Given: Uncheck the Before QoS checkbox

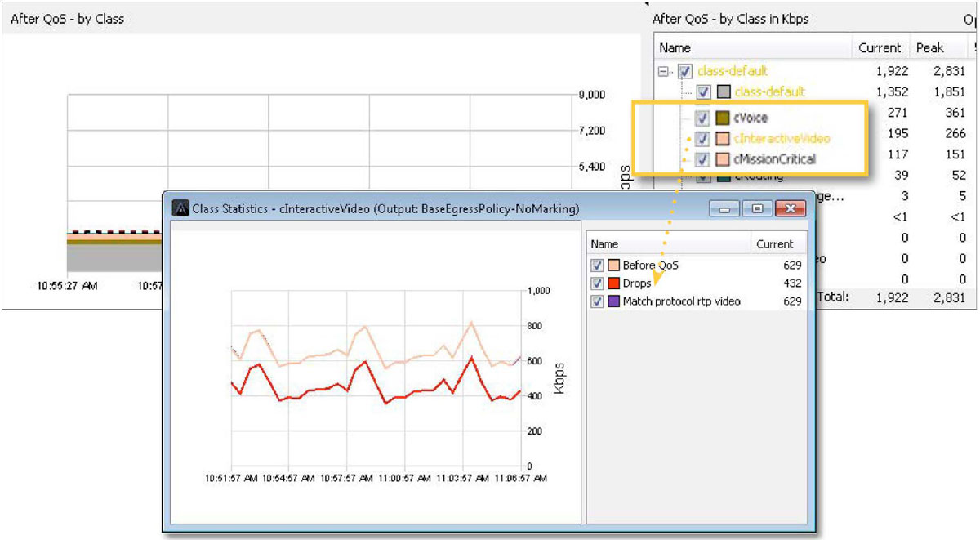Looking at the screenshot, I should (x=598, y=266).
